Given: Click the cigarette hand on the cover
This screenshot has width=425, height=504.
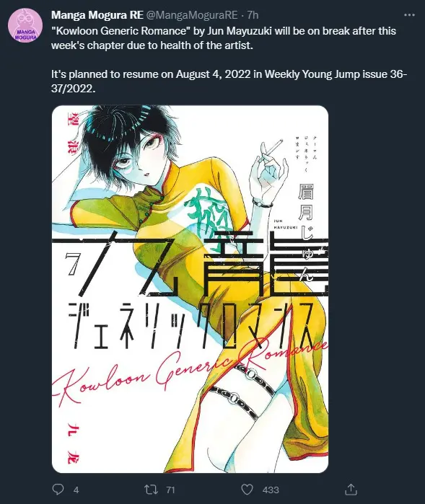Looking at the screenshot, I should click(x=268, y=170).
